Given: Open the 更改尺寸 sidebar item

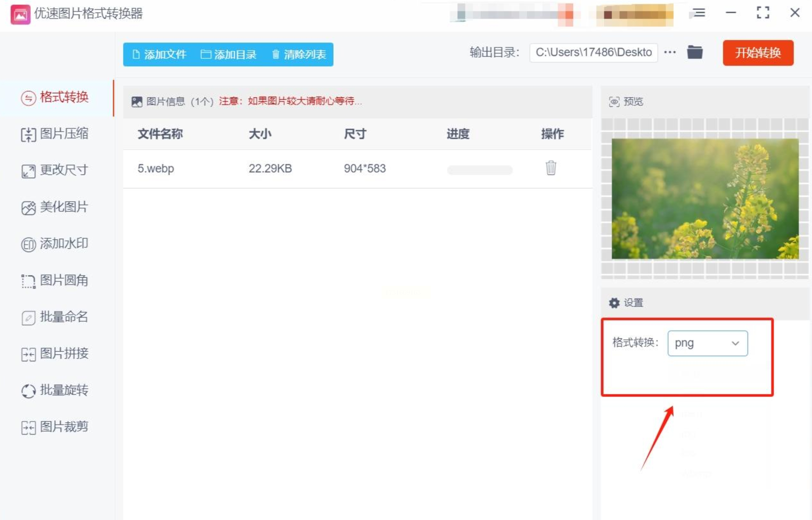Looking at the screenshot, I should coord(57,171).
